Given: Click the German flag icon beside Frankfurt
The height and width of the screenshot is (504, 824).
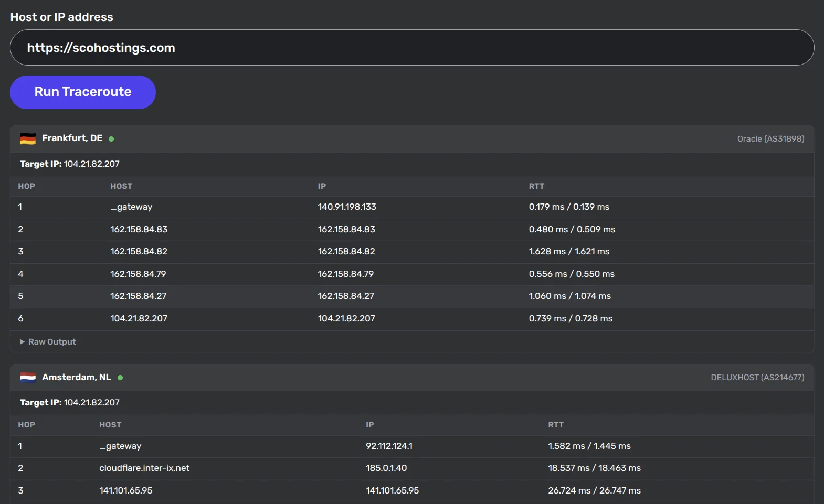Looking at the screenshot, I should 28,138.
